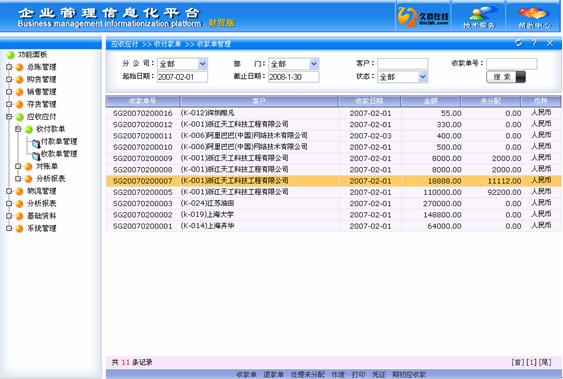Screen dimensions: 563x379
Task: Click 收款单 in the bottom toolbar
Action: click(247, 375)
